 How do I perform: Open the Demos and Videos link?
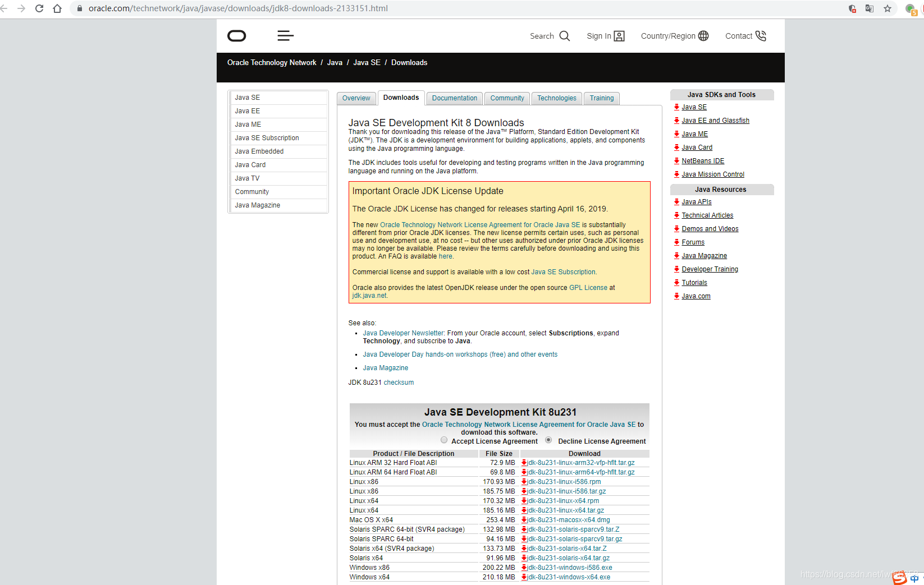[x=710, y=229]
